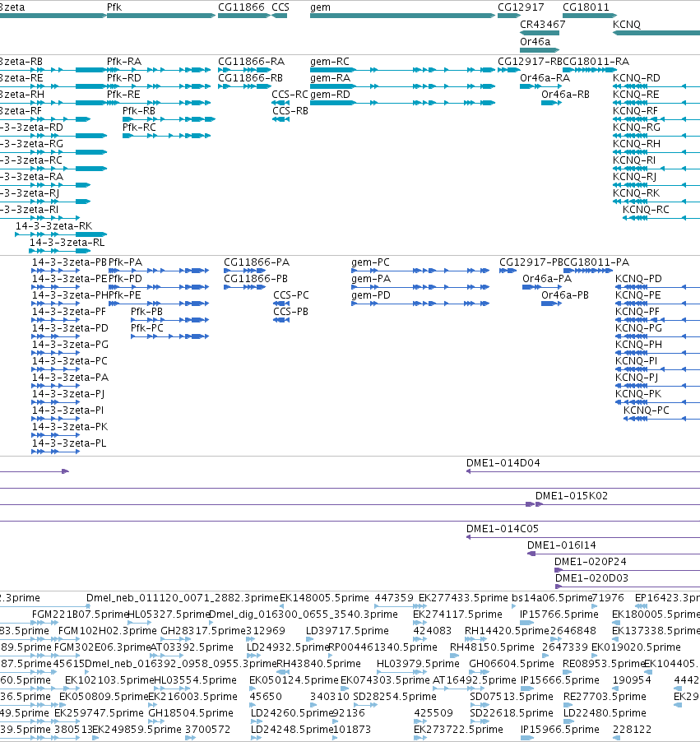The width and height of the screenshot is (700, 742).
Task: Click cDNA FGM221B07.5prime
Action: pos(80,614)
